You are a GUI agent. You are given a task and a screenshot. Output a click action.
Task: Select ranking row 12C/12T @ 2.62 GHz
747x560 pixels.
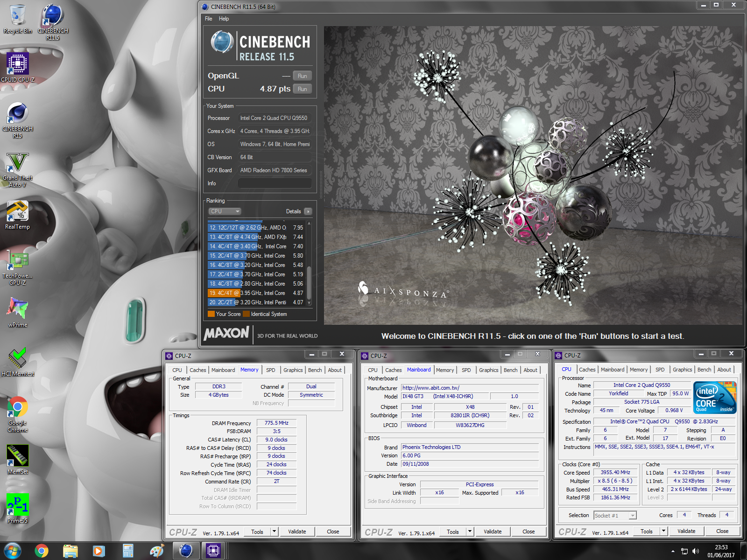(256, 228)
